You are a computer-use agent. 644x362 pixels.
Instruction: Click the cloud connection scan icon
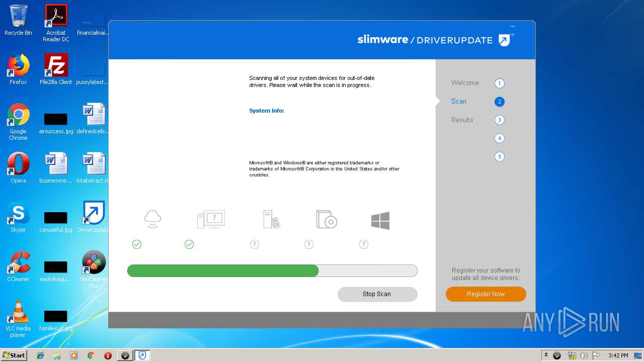point(152,219)
